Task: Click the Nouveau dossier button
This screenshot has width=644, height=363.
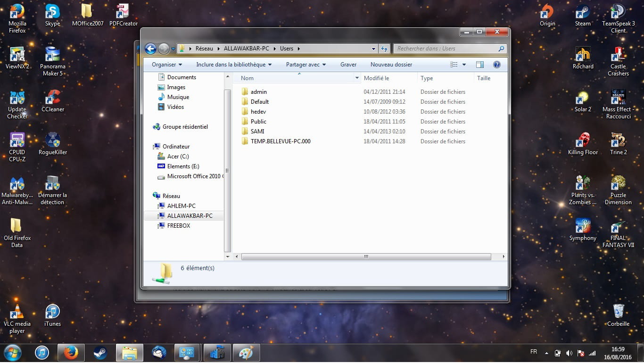Action: coord(391,65)
